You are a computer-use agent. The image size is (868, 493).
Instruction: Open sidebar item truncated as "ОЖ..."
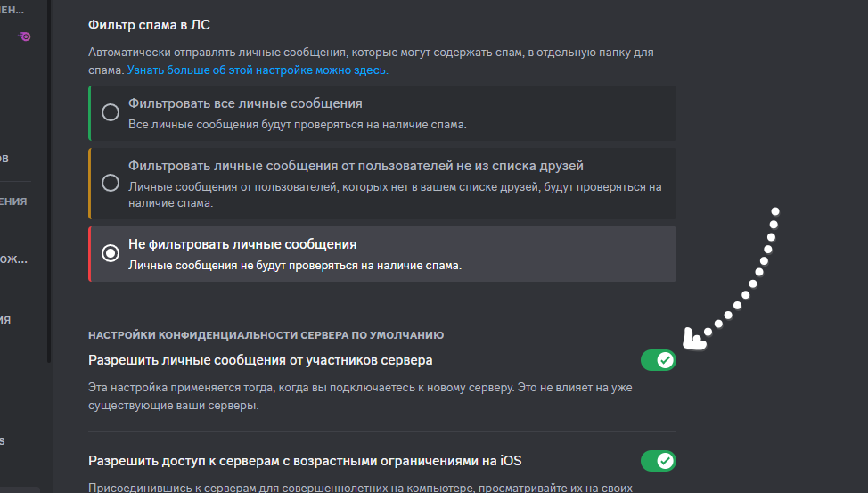14,259
